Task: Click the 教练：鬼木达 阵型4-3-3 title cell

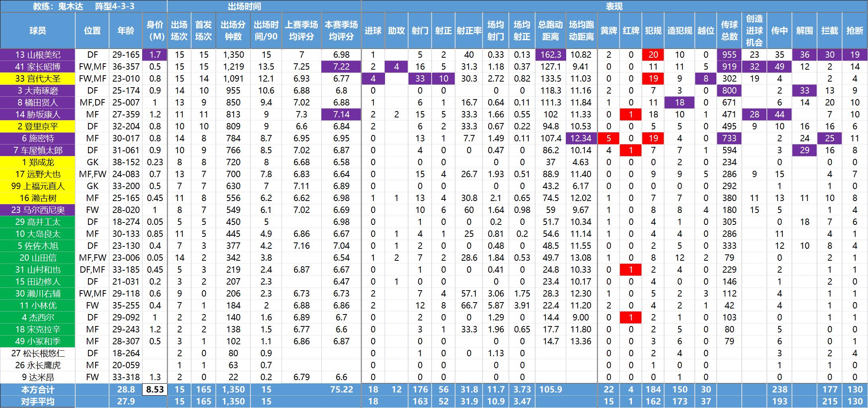Action: tap(84, 6)
